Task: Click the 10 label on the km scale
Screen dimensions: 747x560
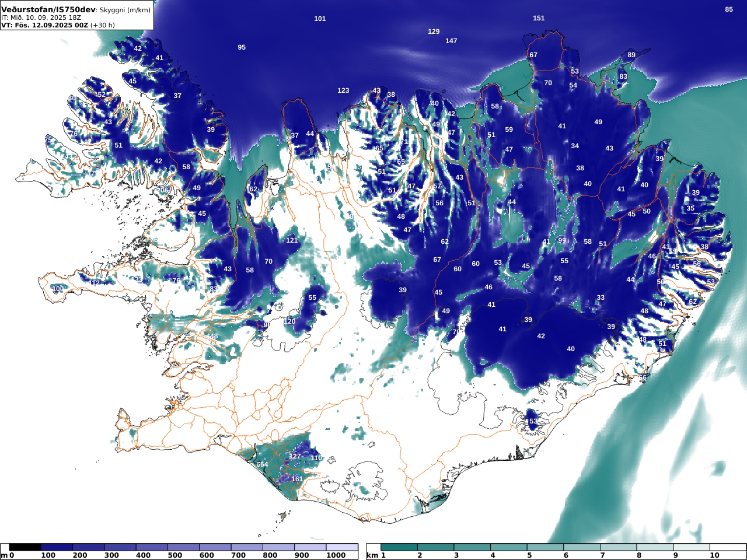Action: coord(715,555)
